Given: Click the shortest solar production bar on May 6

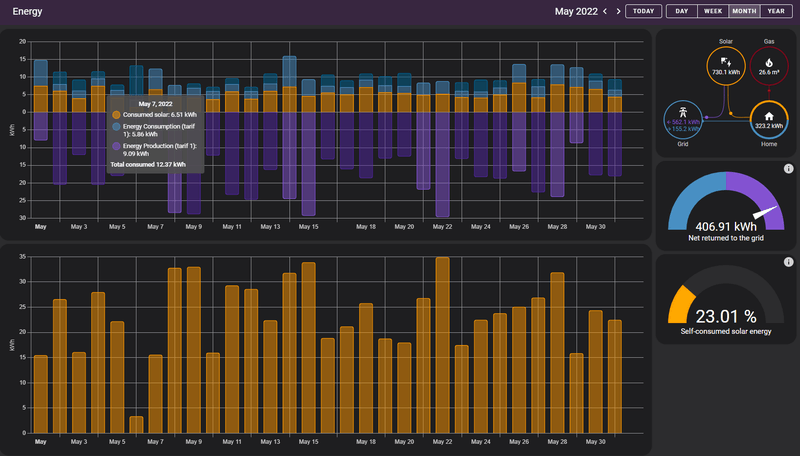Looking at the screenshot, I should (x=136, y=425).
